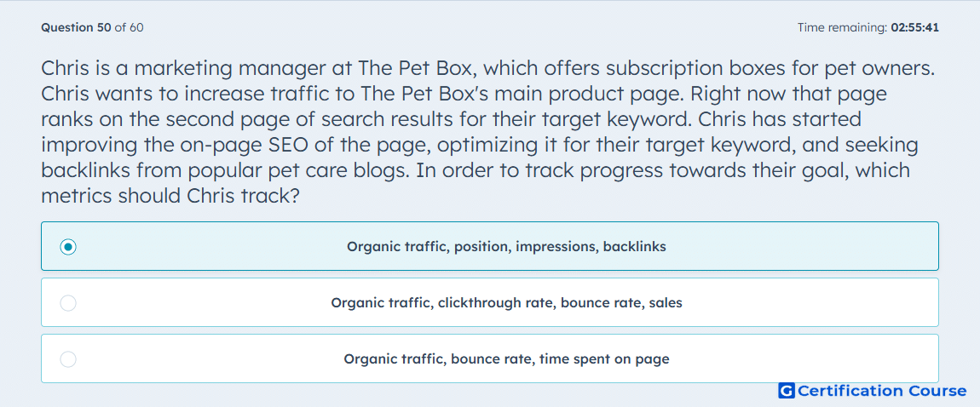Image resolution: width=980 pixels, height=407 pixels.
Task: Click the answer text 'Organic traffic, bounce rate, time spent on page'
Action: click(x=506, y=359)
